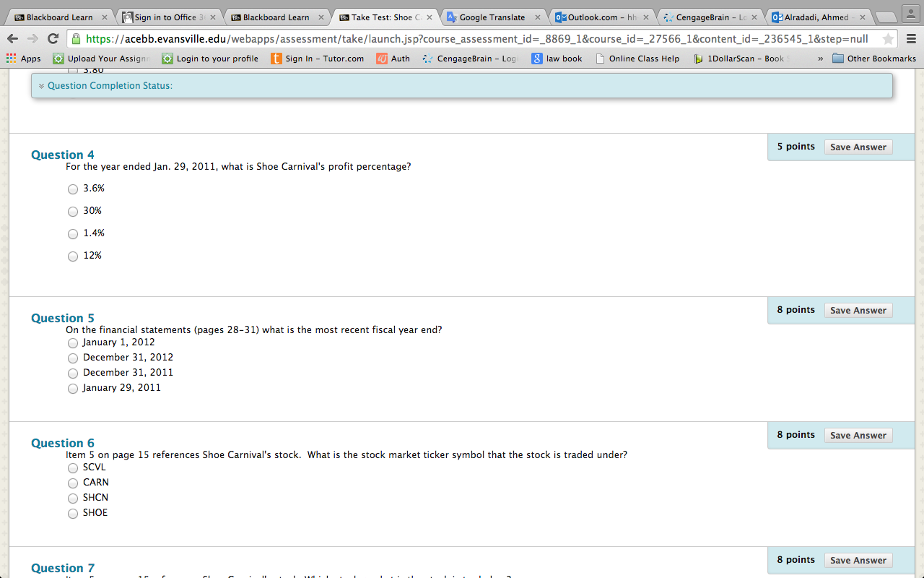Select CARN ticker for Question 6
Image resolution: width=924 pixels, height=578 pixels.
[x=73, y=483]
